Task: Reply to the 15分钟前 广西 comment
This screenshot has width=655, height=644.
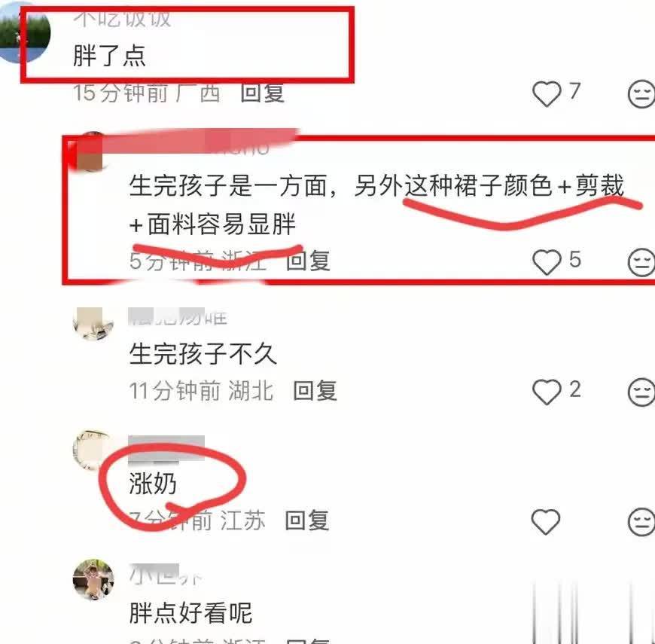Action: pyautogui.click(x=263, y=93)
